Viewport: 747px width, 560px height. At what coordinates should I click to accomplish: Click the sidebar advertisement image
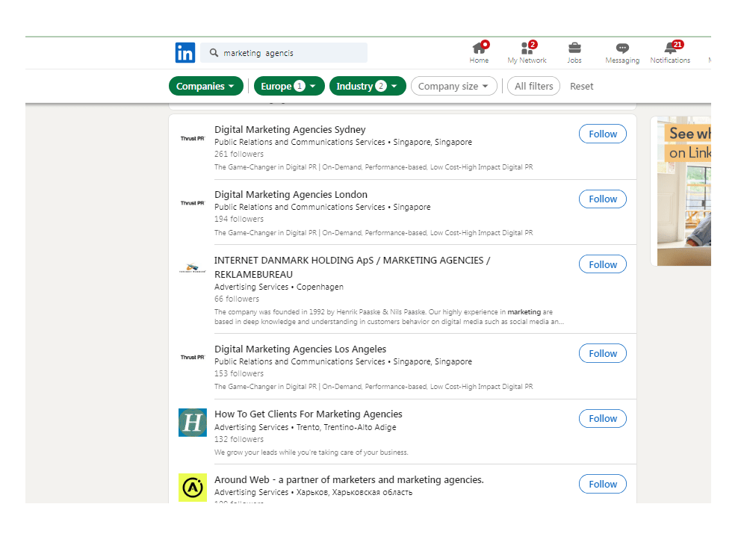pyautogui.click(x=684, y=191)
